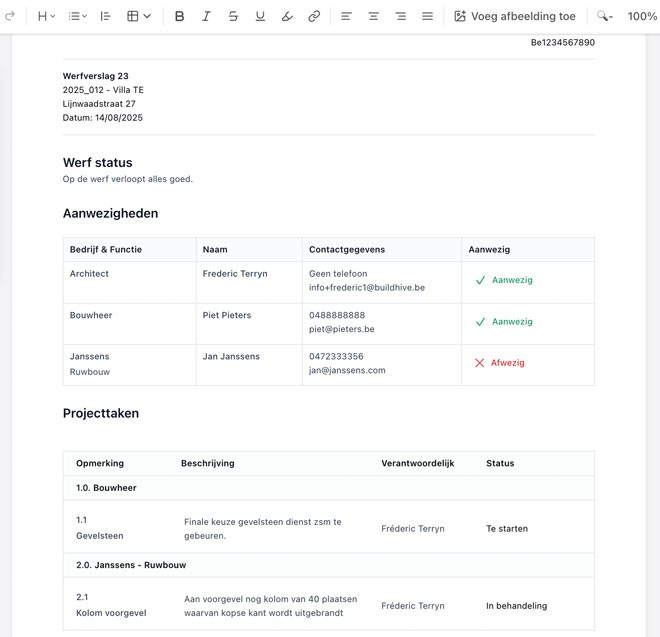Click 'Voeg afbeelding toe' button
Image resolution: width=660 pixels, height=637 pixels.
[515, 16]
